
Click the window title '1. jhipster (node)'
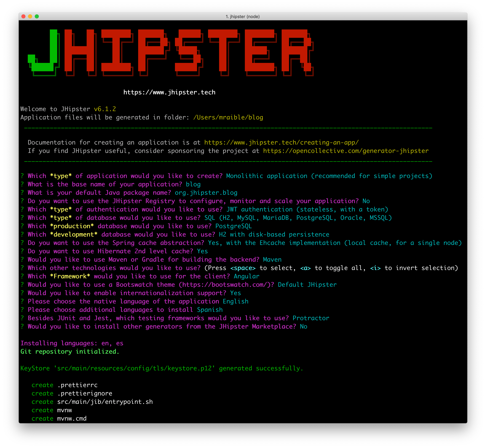[243, 17]
